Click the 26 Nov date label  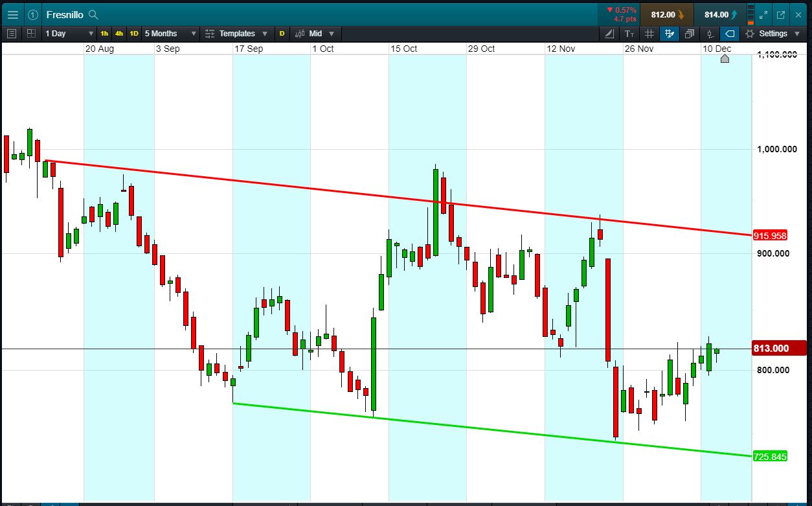pos(639,49)
